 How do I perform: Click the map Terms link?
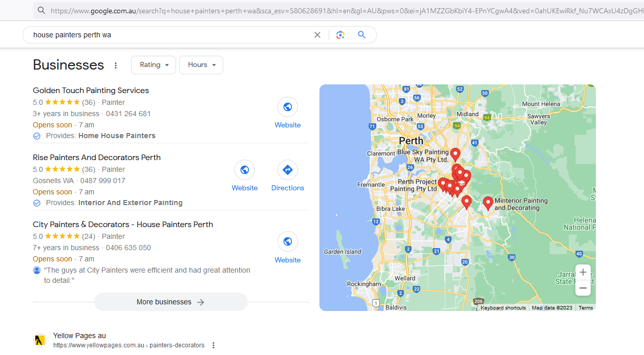point(586,308)
